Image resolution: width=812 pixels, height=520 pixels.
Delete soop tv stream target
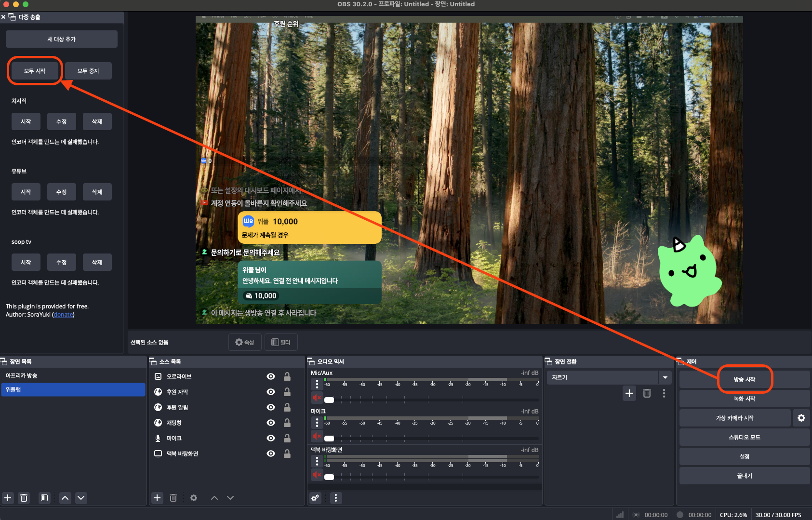97,262
